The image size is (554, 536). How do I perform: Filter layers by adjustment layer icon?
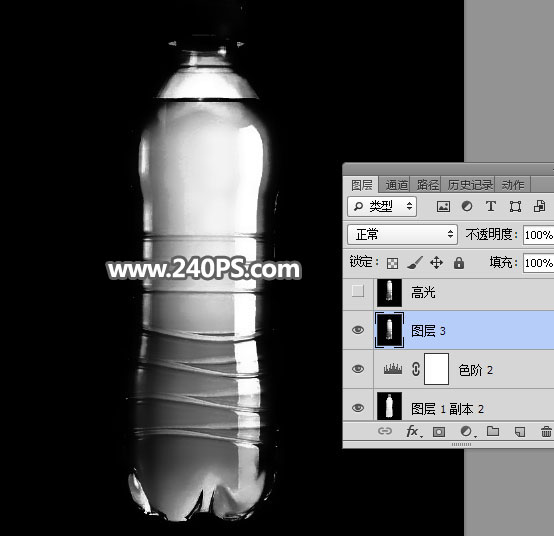[x=467, y=206]
